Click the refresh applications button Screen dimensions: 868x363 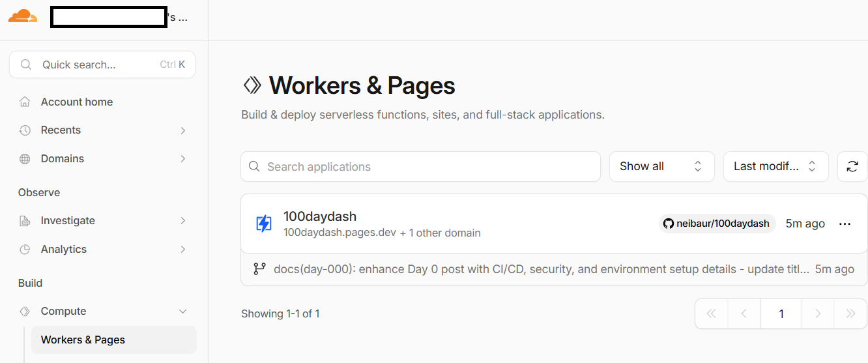852,166
